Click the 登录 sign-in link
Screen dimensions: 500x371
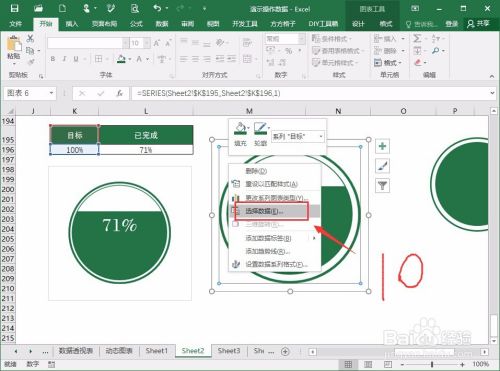[x=452, y=24]
